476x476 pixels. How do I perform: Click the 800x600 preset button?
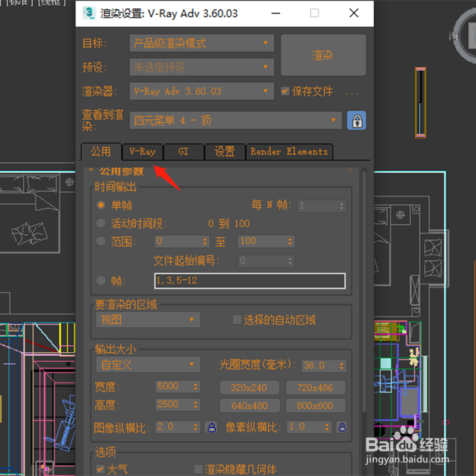click(x=315, y=406)
